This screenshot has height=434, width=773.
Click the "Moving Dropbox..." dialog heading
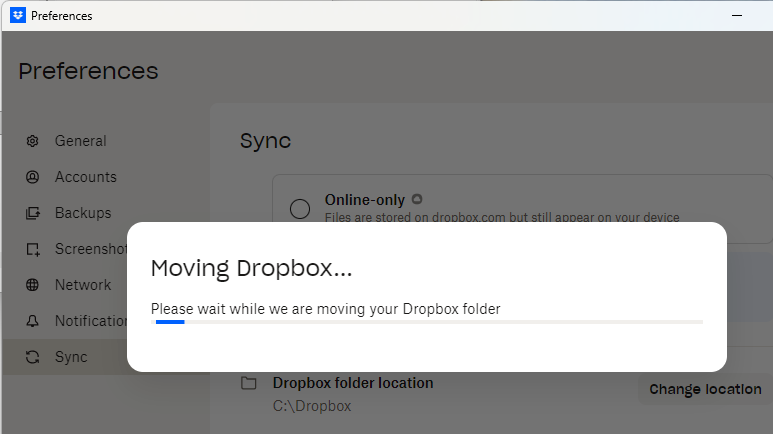[x=251, y=268]
